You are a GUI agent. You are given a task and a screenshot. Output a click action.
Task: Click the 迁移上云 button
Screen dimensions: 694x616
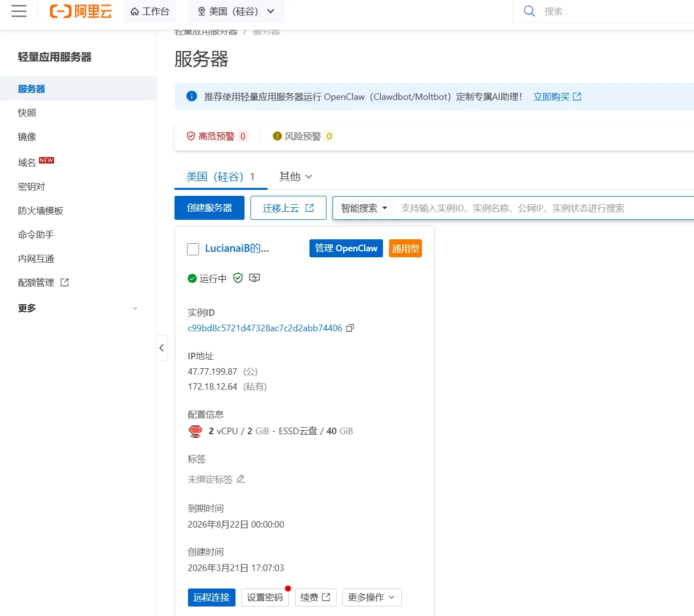pos(288,208)
